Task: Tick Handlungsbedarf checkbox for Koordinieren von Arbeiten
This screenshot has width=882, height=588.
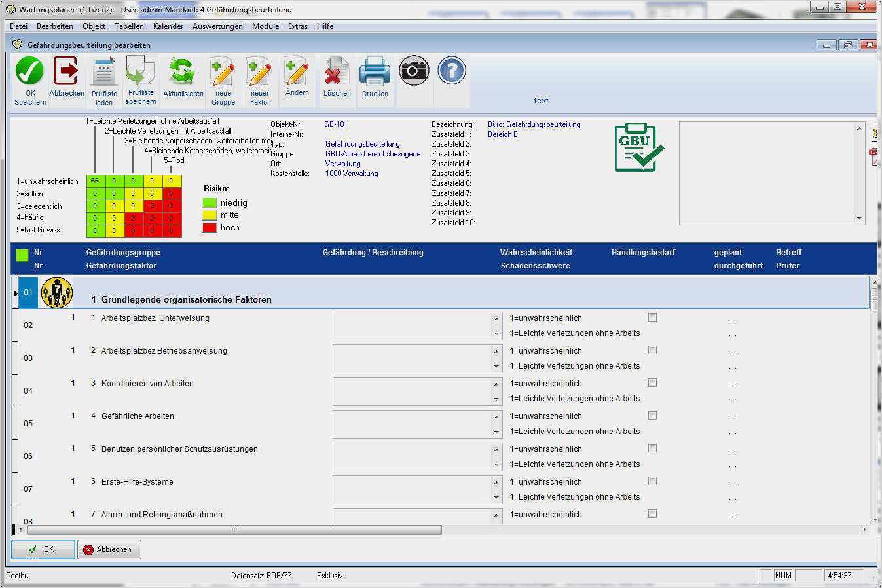Action: click(x=652, y=383)
